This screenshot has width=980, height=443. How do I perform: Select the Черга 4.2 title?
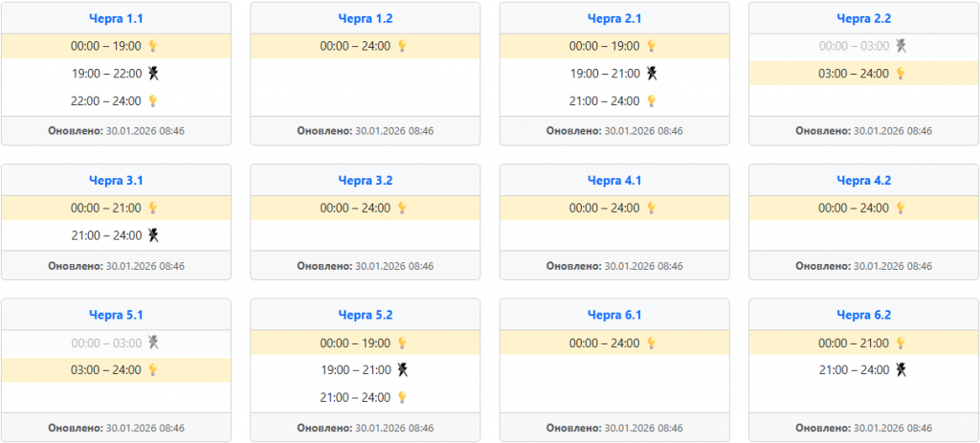pyautogui.click(x=863, y=180)
